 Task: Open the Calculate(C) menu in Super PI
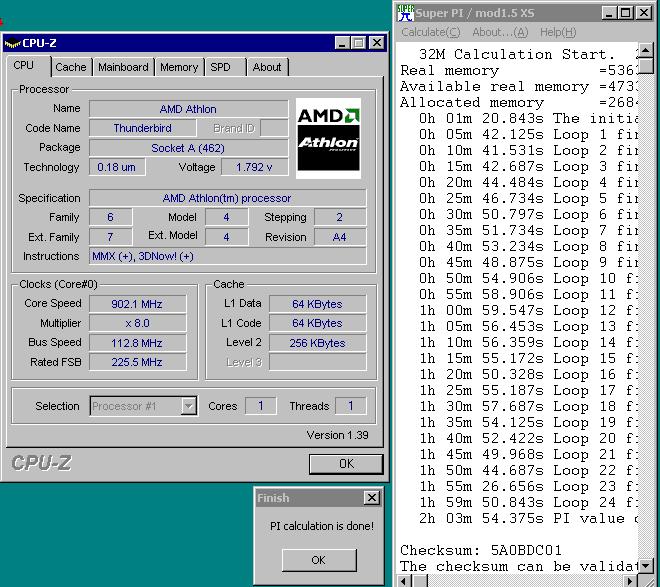(431, 32)
